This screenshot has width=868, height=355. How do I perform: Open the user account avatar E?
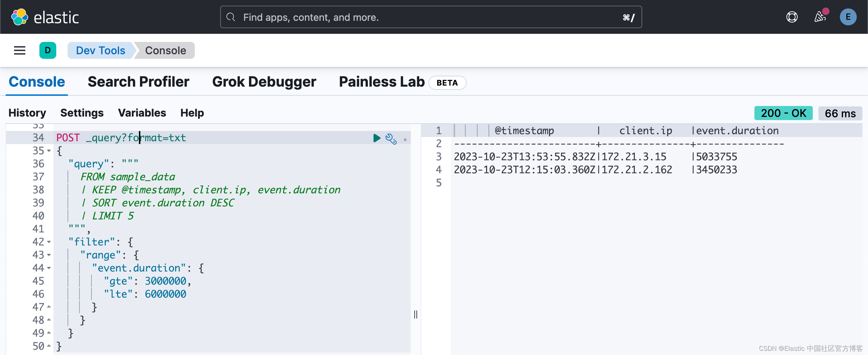[x=848, y=17]
